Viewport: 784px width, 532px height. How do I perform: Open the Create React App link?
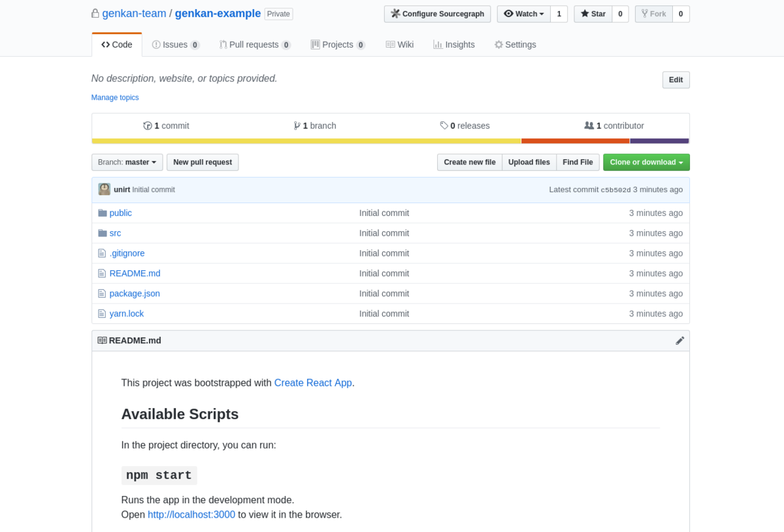[x=313, y=383]
